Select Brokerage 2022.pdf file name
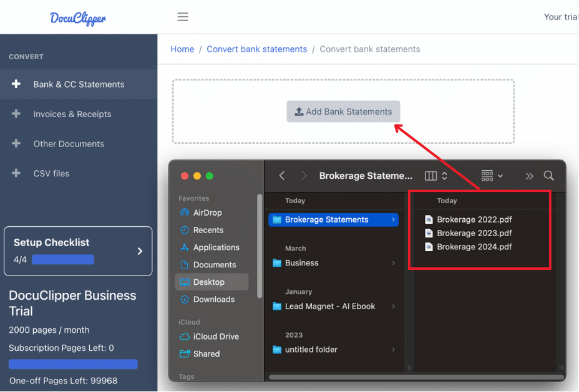Viewport: 579px width, 392px height. coord(474,220)
